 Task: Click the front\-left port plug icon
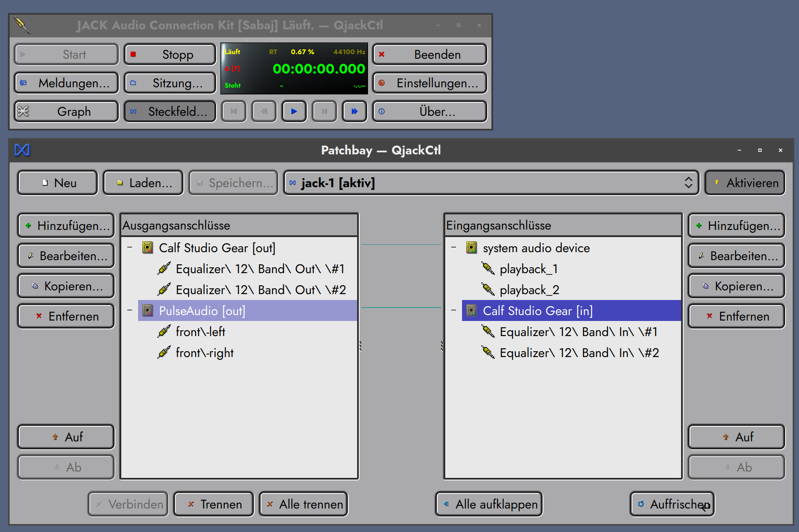coord(164,331)
